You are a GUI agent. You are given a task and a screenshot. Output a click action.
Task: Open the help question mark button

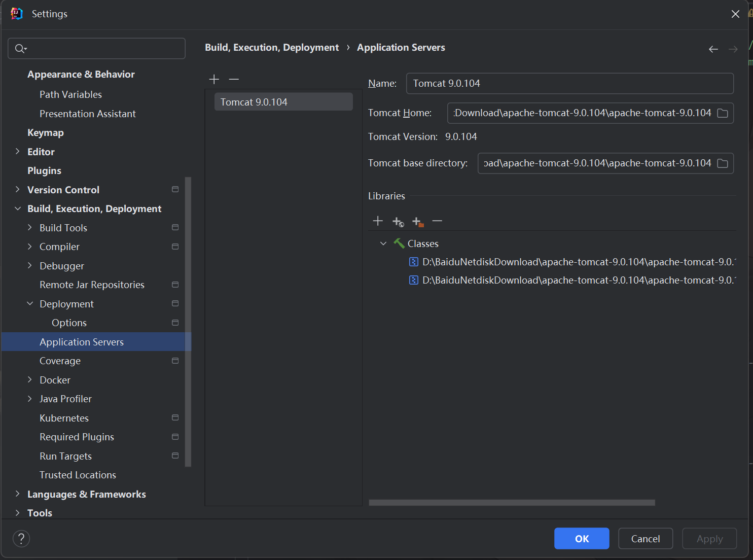pyautogui.click(x=21, y=539)
